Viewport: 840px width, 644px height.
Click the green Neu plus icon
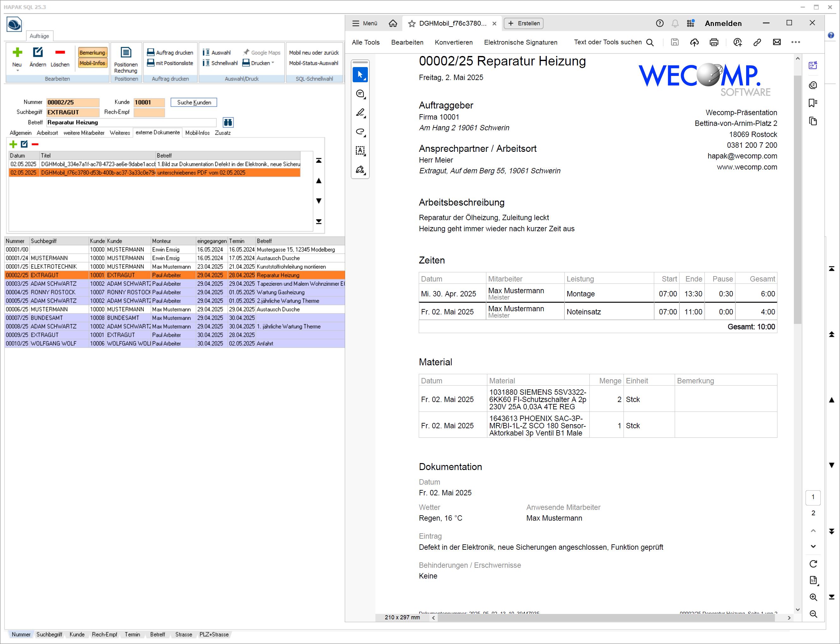tap(17, 53)
